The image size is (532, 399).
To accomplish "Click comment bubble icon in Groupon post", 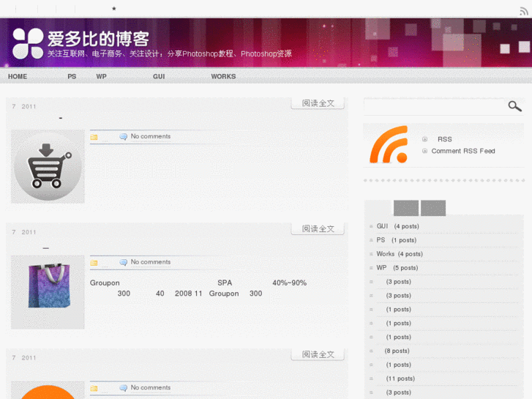I will click(x=123, y=262).
